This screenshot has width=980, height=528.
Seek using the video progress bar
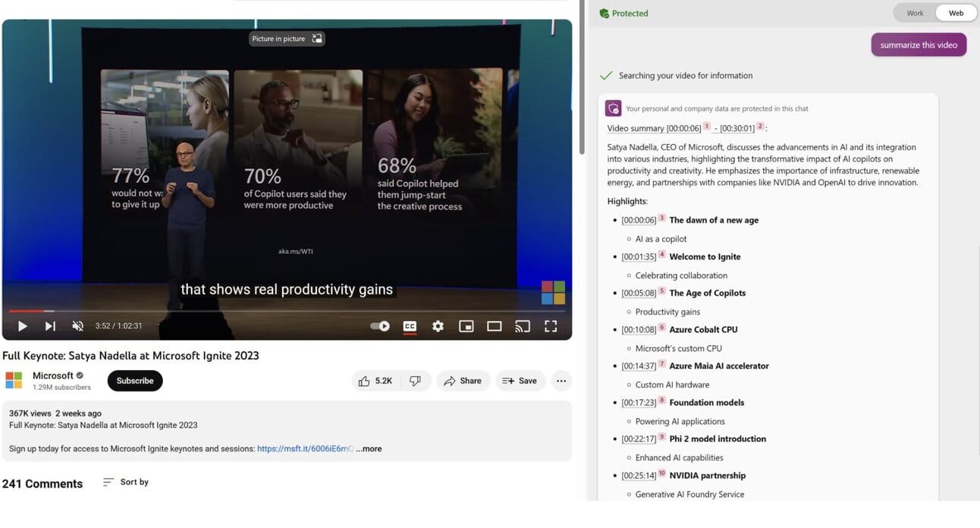[287, 310]
